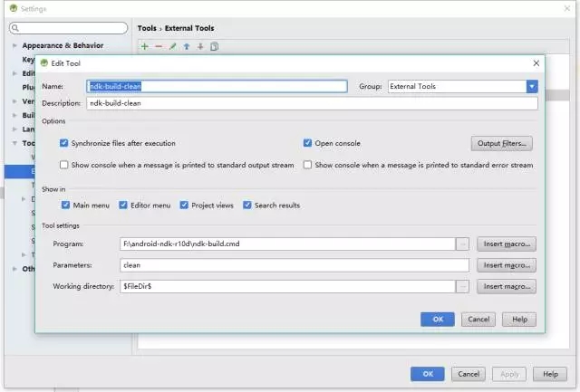The width and height of the screenshot is (580, 392).
Task: Expand the Other Settings tree node arrow
Action: (x=14, y=269)
